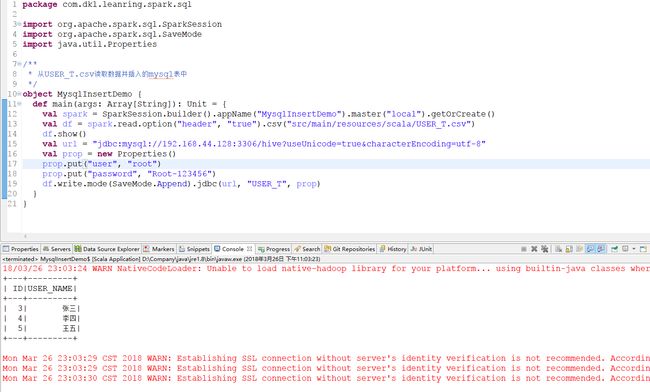Switch to the Properties tab
This screenshot has width=650, height=392.
coord(20,249)
